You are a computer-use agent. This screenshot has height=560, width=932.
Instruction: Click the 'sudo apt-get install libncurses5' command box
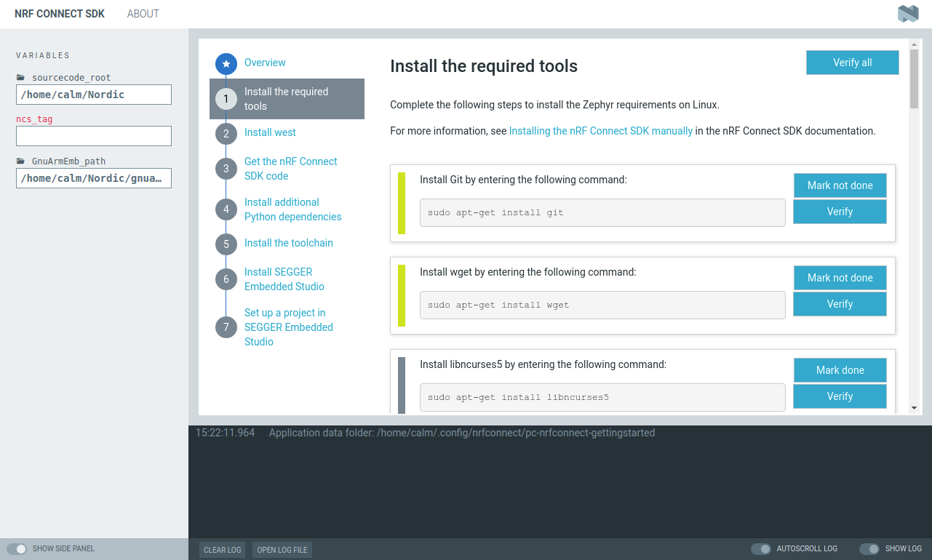click(x=602, y=397)
